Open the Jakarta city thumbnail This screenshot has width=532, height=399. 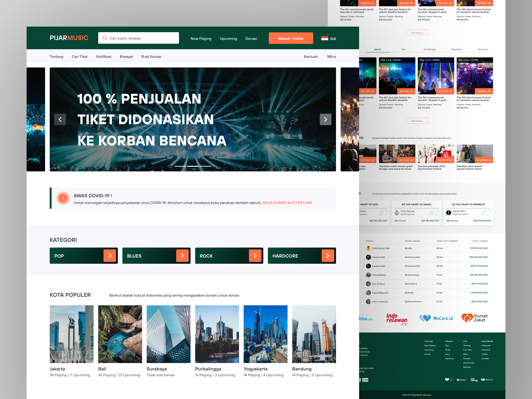coord(71,334)
